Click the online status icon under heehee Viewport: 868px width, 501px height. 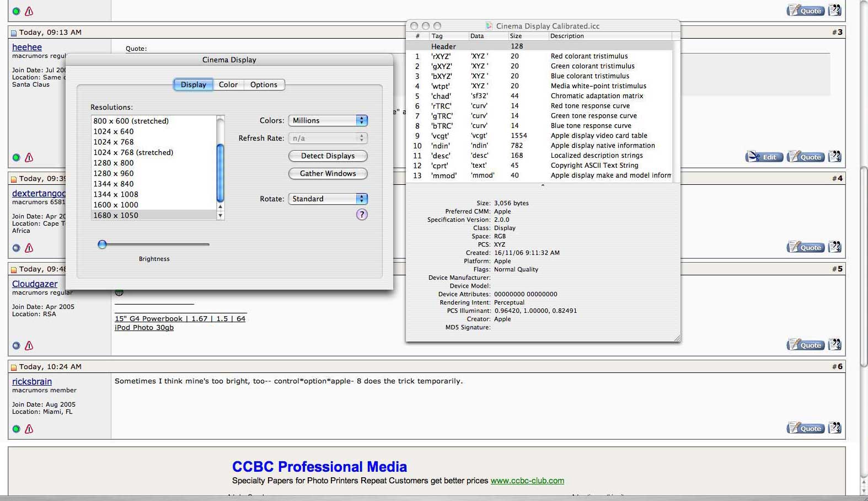tap(16, 158)
